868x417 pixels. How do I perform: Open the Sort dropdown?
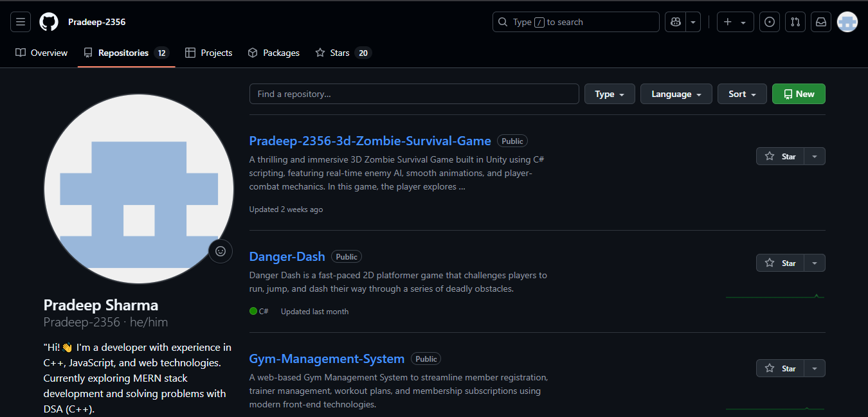[742, 94]
